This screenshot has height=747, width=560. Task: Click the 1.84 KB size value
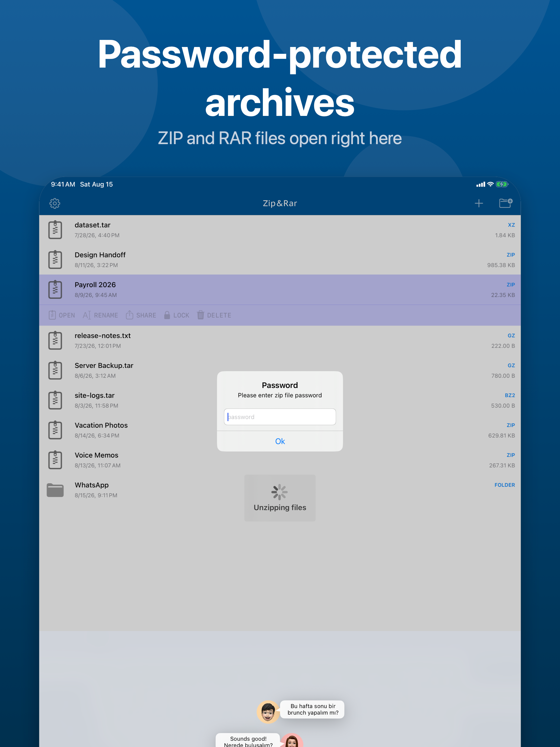(x=505, y=235)
